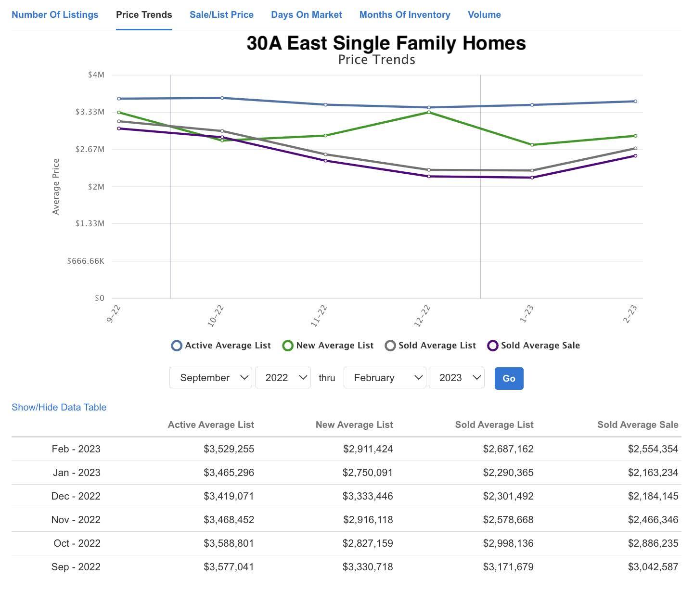The image size is (694, 616).
Task: Click the $3,468,452 table cell
Action: [x=229, y=520]
